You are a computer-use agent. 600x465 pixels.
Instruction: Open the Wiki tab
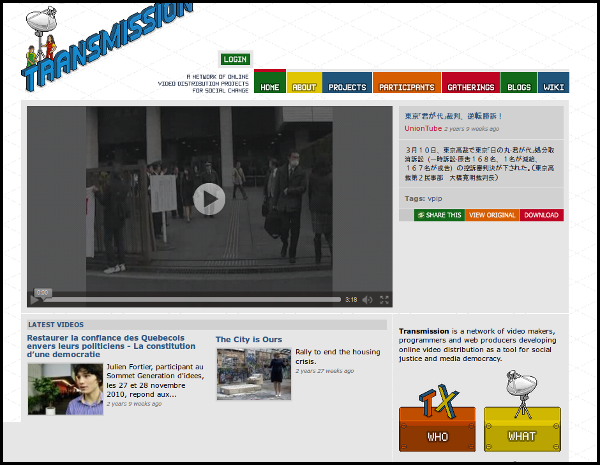tap(553, 87)
